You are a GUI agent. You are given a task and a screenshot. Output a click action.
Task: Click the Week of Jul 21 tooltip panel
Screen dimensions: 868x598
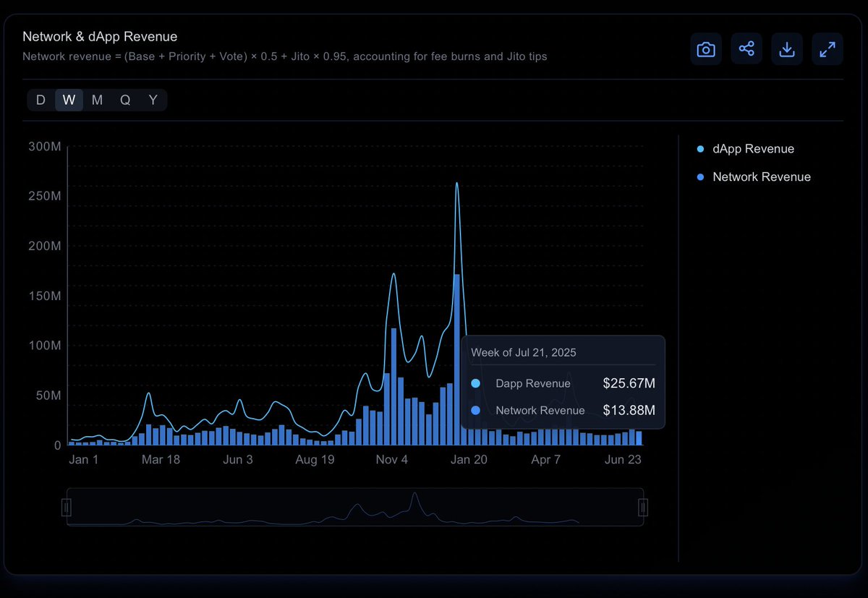(563, 382)
